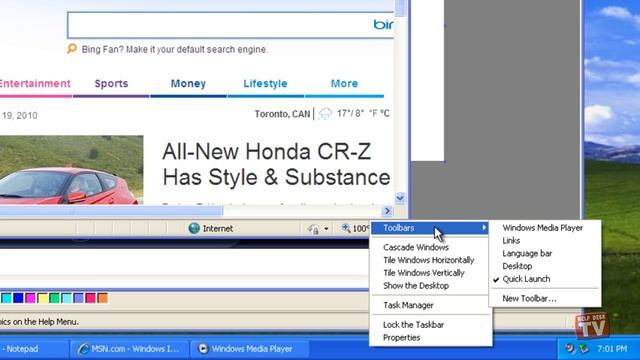Screen dimensions: 640x360
Task: Switch temperature to °C
Action: 384,113
